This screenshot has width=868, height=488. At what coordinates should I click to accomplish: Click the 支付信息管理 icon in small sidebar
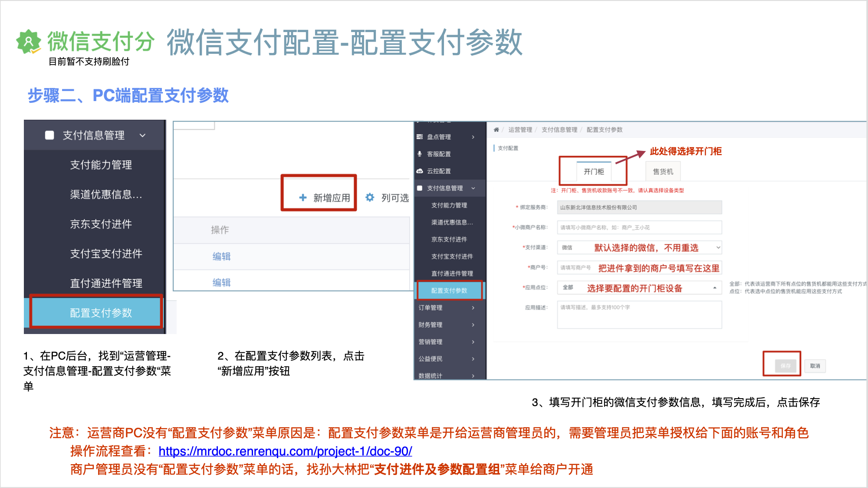tap(420, 188)
